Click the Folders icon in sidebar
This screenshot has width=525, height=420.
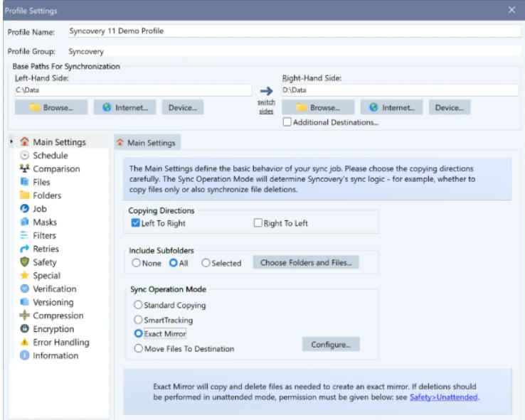coord(24,195)
